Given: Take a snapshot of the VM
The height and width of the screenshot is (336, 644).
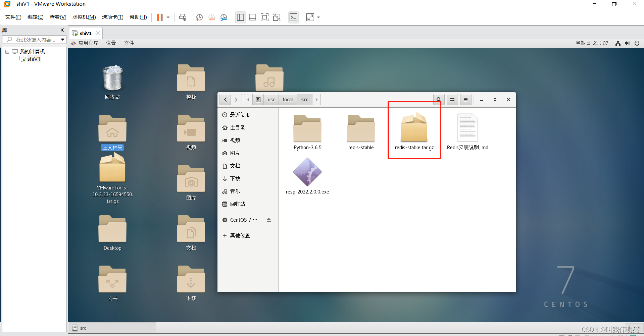Looking at the screenshot, I should (x=199, y=17).
